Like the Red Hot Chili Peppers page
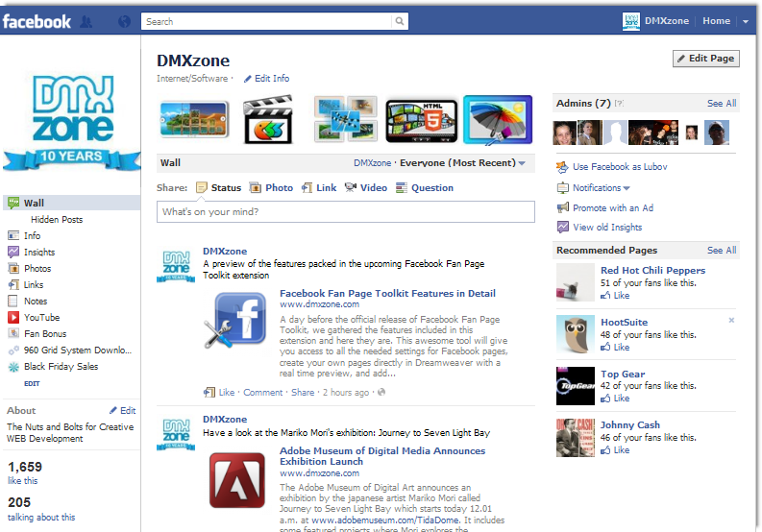 pyautogui.click(x=615, y=296)
